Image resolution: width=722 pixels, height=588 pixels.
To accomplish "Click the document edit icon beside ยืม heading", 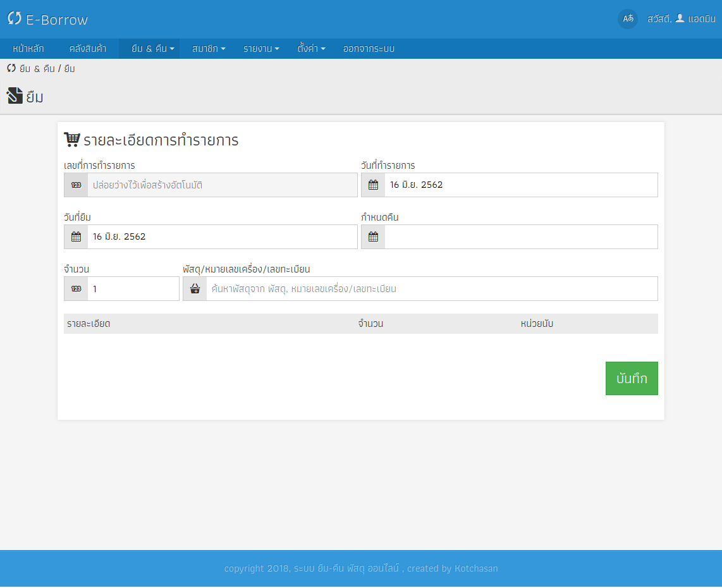I will coord(15,95).
